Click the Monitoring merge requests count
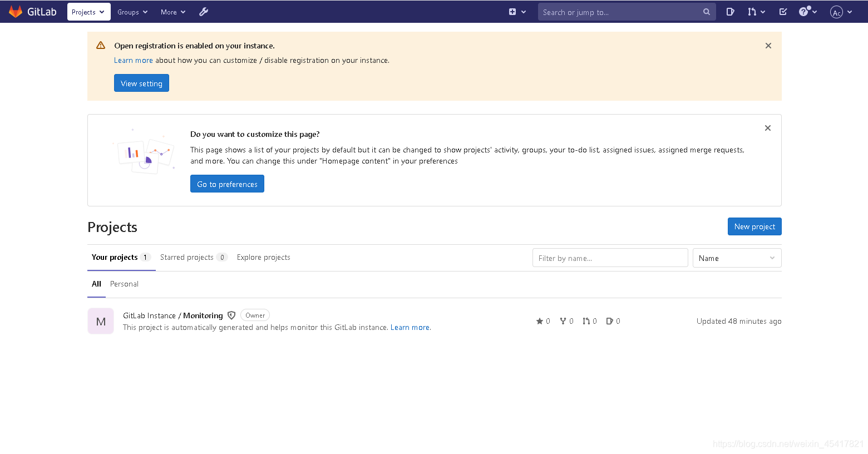This screenshot has width=868, height=454. tap(590, 321)
